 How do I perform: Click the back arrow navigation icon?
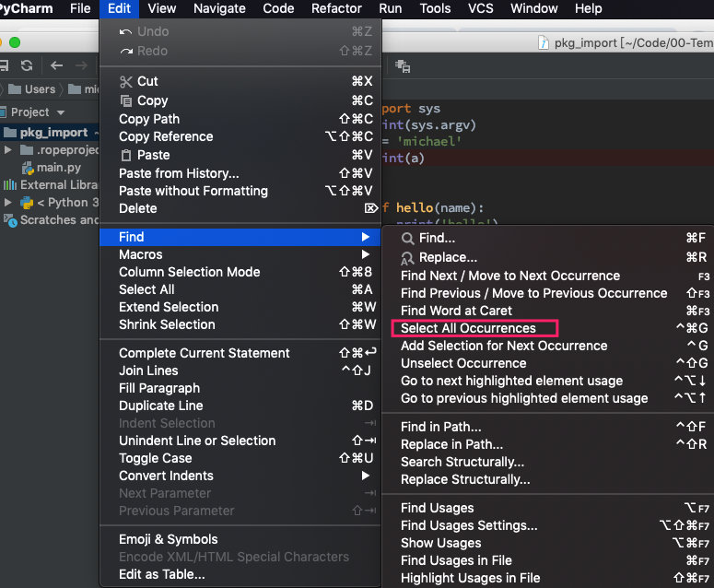(x=56, y=65)
